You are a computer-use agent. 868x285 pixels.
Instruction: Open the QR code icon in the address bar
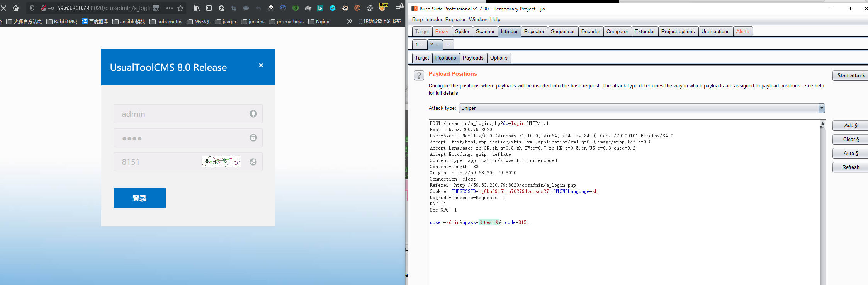(x=156, y=8)
